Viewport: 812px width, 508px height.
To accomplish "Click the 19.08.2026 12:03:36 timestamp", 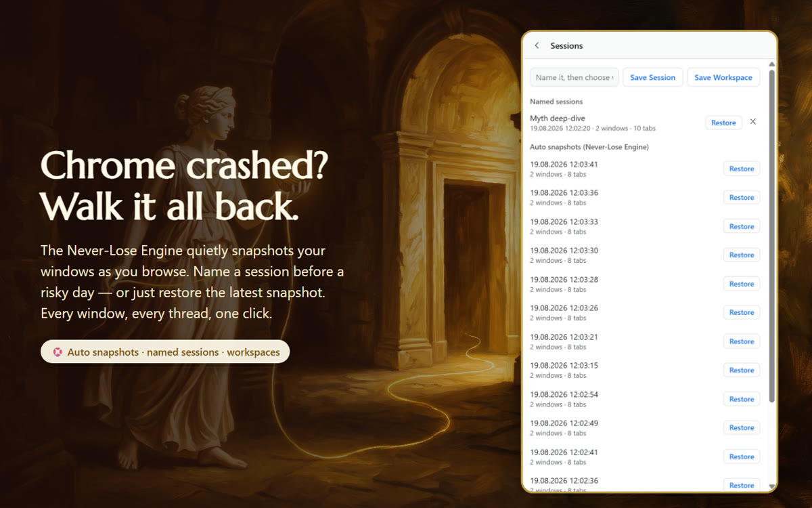I will click(x=564, y=193).
